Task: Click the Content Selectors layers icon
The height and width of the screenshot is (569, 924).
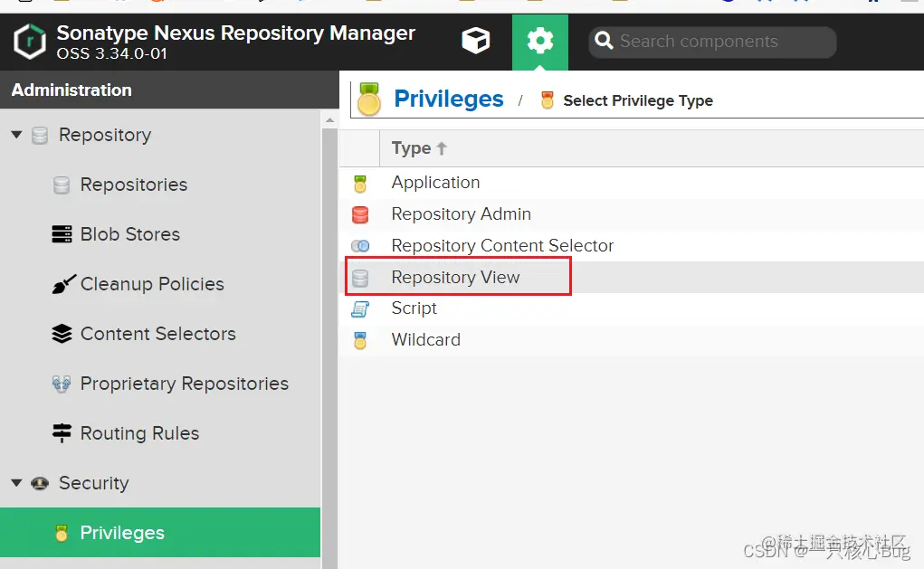Action: 62,334
